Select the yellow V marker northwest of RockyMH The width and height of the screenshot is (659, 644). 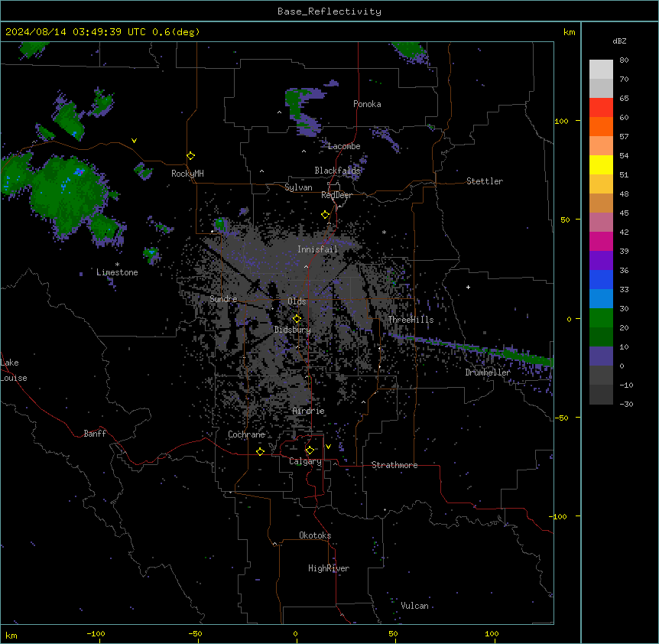tap(134, 141)
